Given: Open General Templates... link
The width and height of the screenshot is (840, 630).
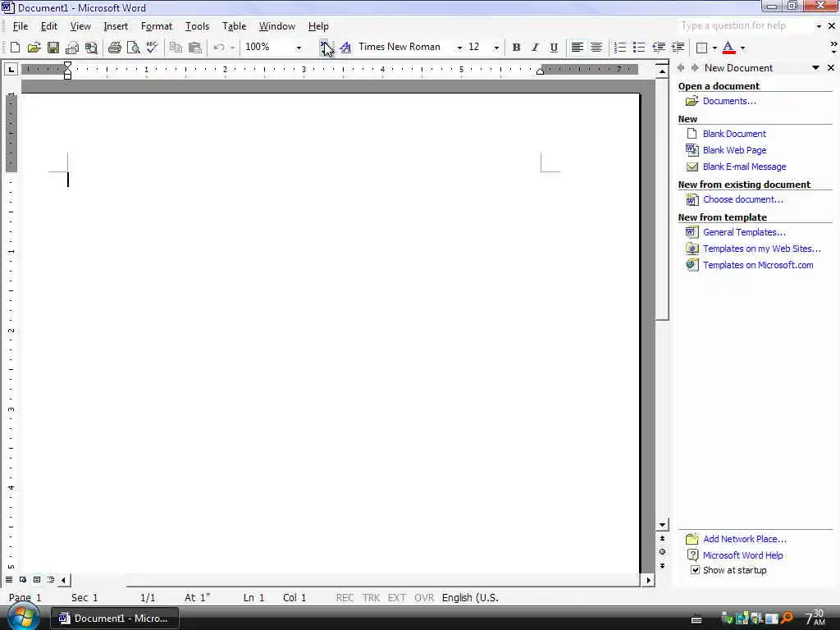Looking at the screenshot, I should pos(744,232).
